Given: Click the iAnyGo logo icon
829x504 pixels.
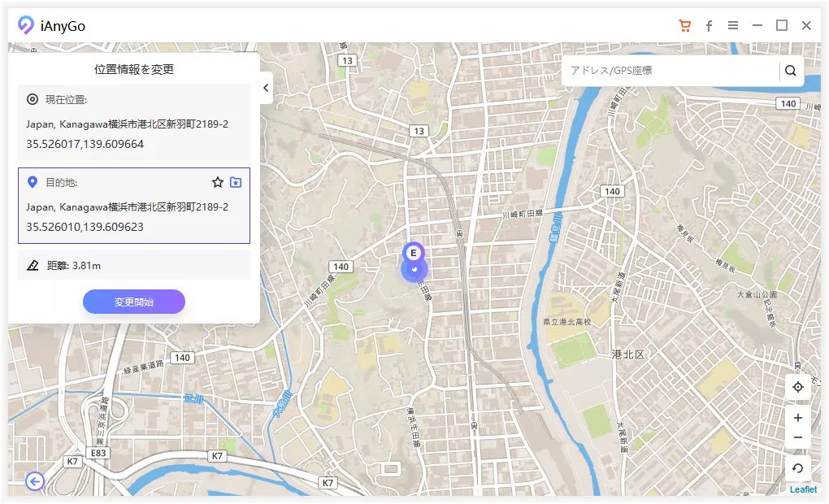Looking at the screenshot, I should coord(26,26).
